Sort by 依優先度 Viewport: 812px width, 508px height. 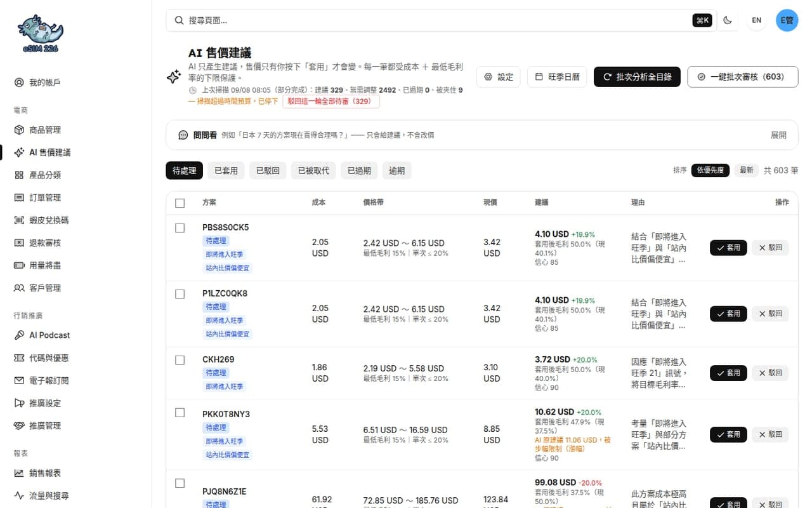[710, 170]
